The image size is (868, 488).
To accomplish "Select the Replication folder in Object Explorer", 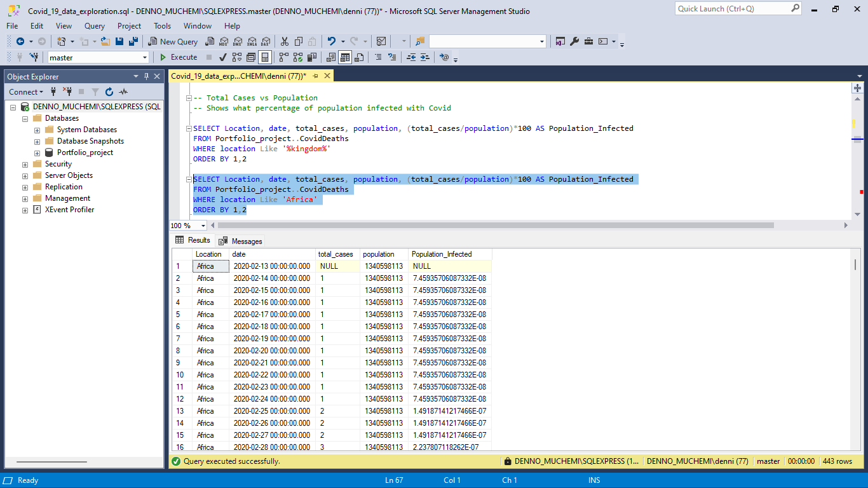I will pos(64,187).
